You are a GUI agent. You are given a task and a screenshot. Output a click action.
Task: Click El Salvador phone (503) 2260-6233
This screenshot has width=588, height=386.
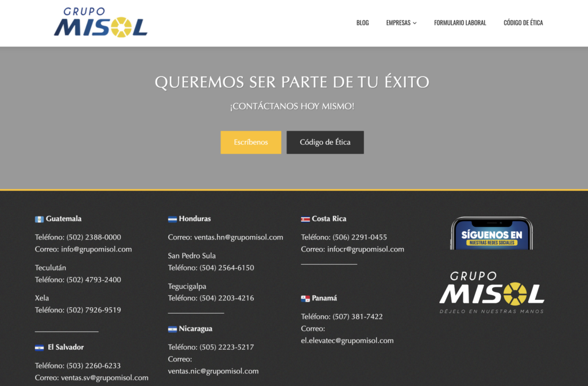94,365
